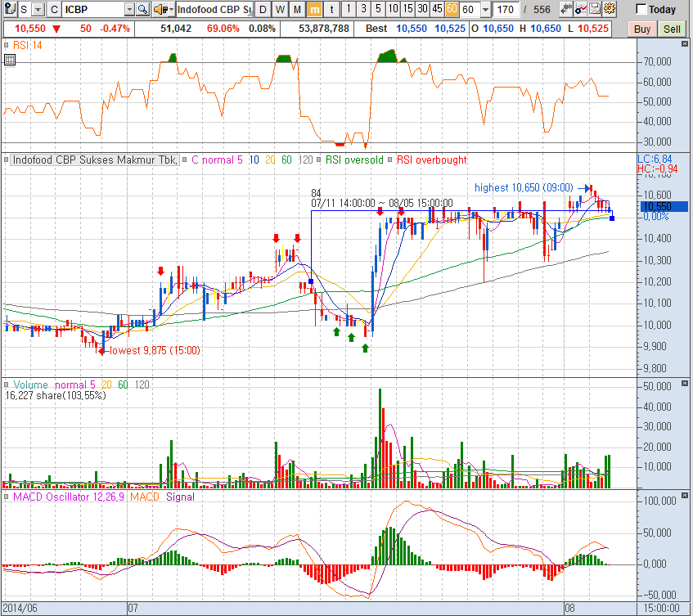Open the indicator line chart tool icon
Viewport: 693px width, 616px height.
coord(581,10)
